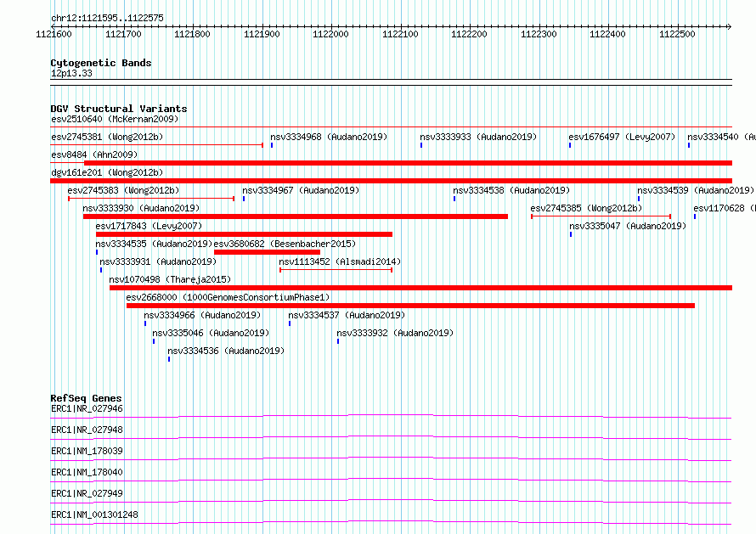Click the 12p13.33 cytogenetic band label

(71, 73)
